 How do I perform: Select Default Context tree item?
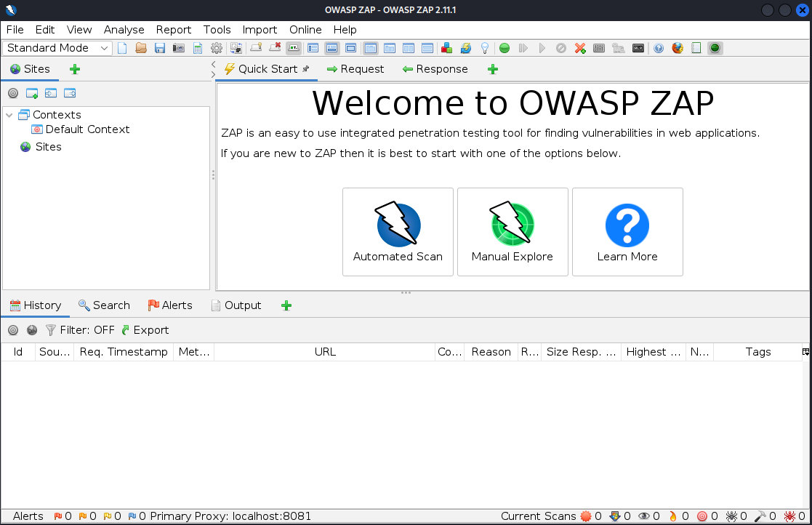point(80,129)
